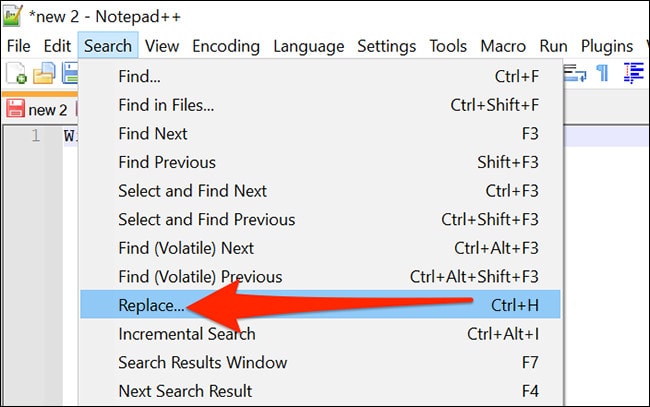The image size is (650, 407).
Task: Select Replace... from the Search menu
Action: [x=151, y=305]
